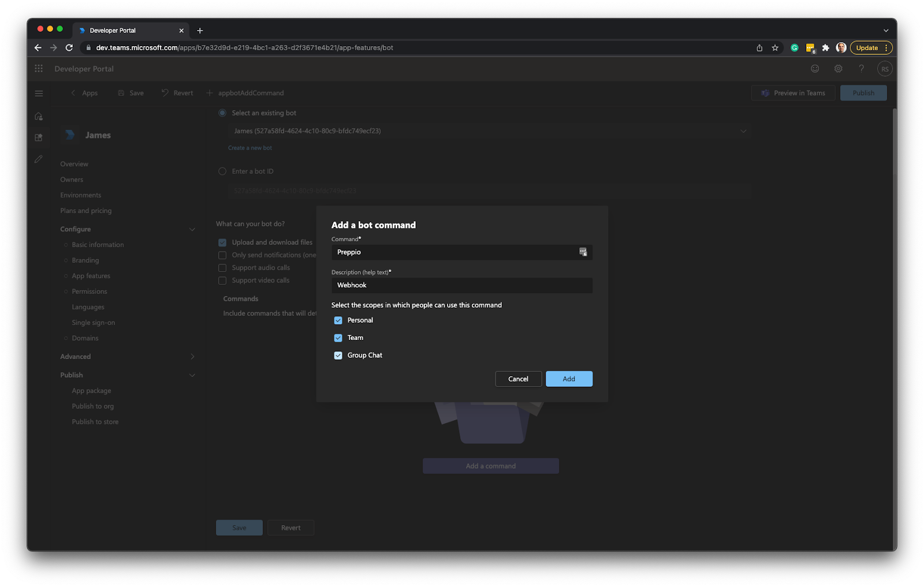This screenshot has height=587, width=924.
Task: Click the Webhook description input field
Action: [461, 285]
